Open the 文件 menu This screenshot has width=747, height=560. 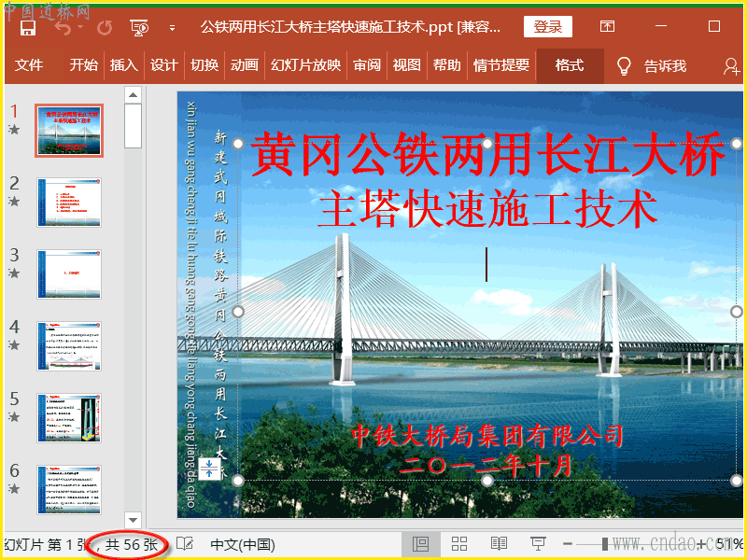click(29, 64)
